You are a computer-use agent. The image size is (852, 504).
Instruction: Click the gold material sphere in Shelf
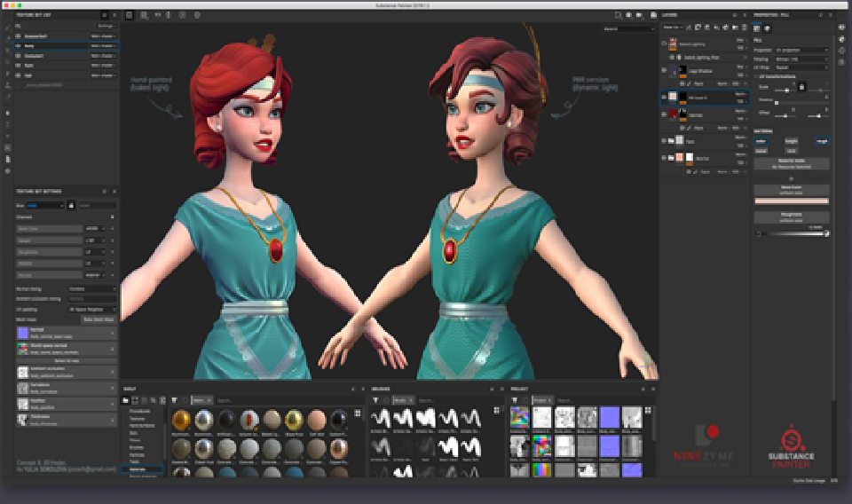pyautogui.click(x=182, y=421)
